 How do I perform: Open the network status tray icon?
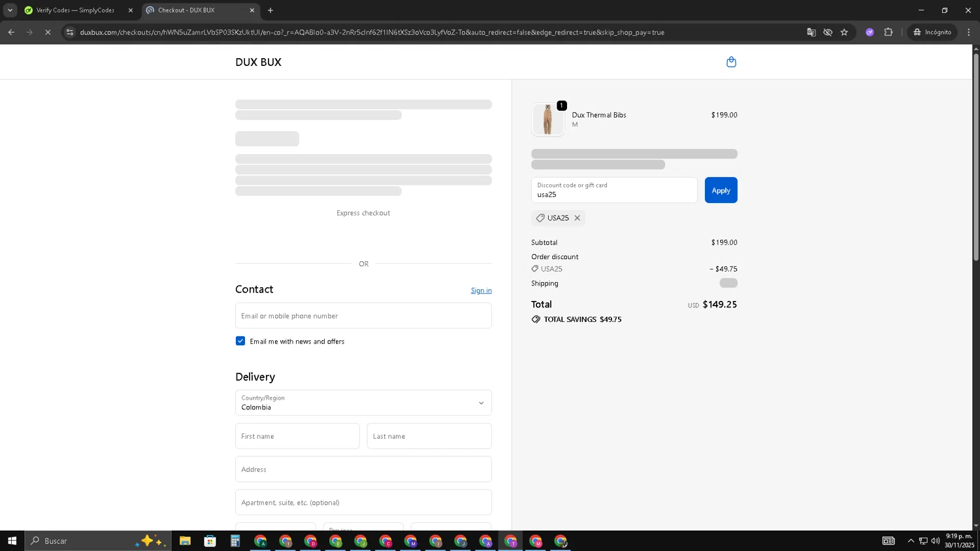click(x=923, y=541)
